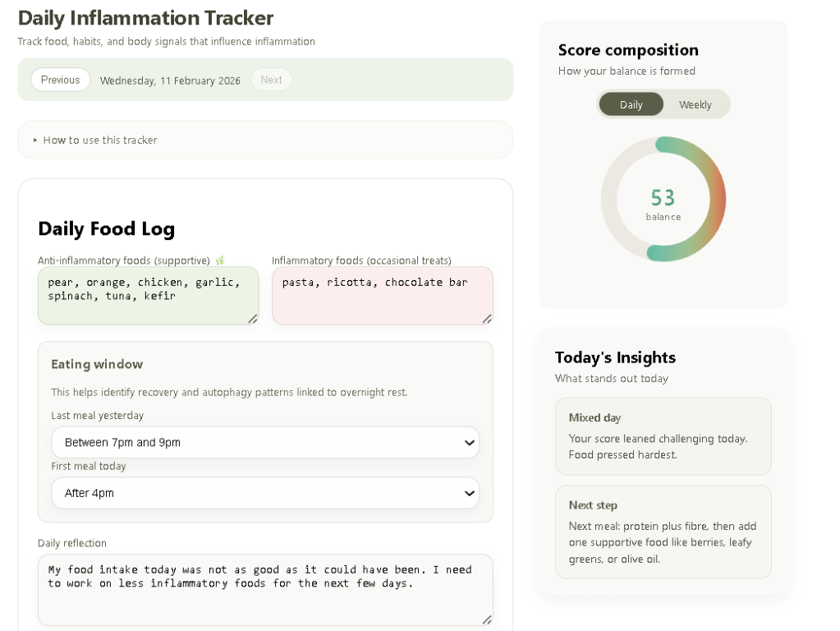Open the First meal today dropdown
The height and width of the screenshot is (631, 840).
point(264,494)
